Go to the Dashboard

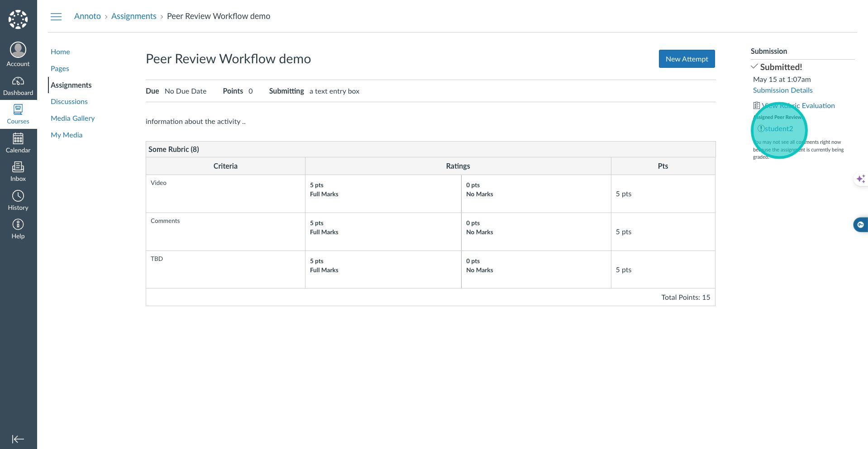click(18, 86)
